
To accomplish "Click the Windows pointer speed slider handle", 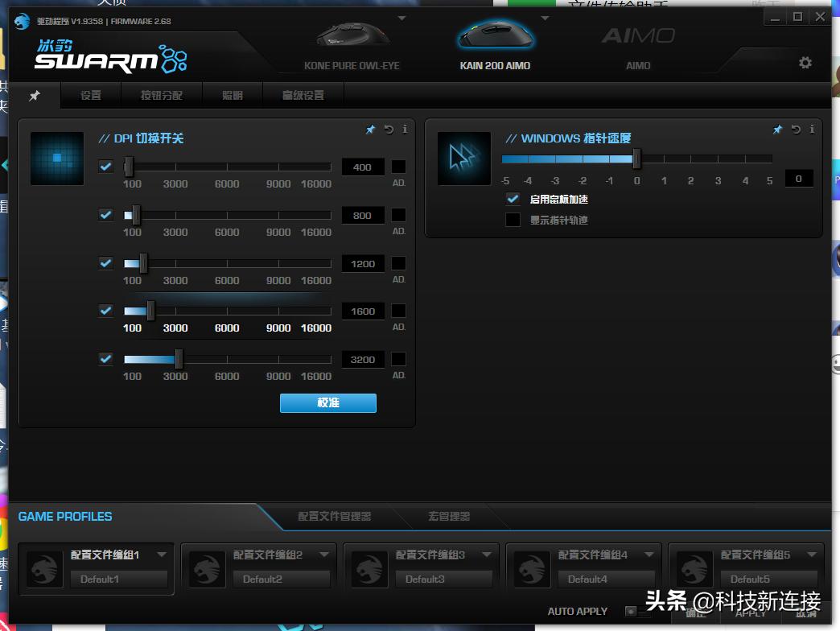I will (x=636, y=159).
